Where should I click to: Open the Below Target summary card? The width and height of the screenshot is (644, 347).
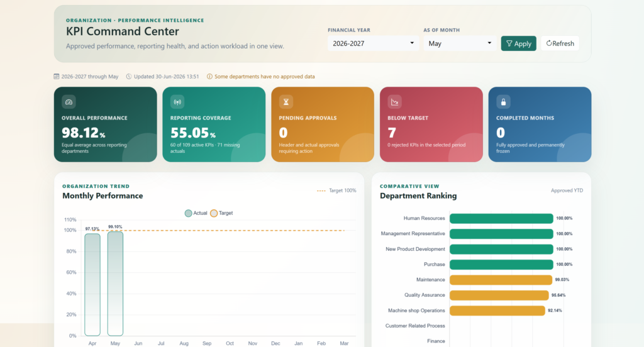(431, 124)
